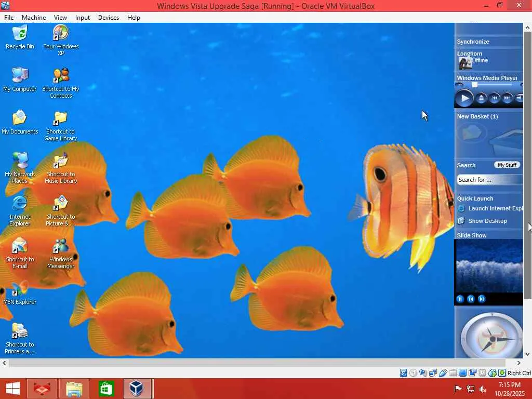Click the VirtualBox hard disk activity icon
Image resolution: width=532 pixels, height=399 pixels.
click(x=403, y=373)
